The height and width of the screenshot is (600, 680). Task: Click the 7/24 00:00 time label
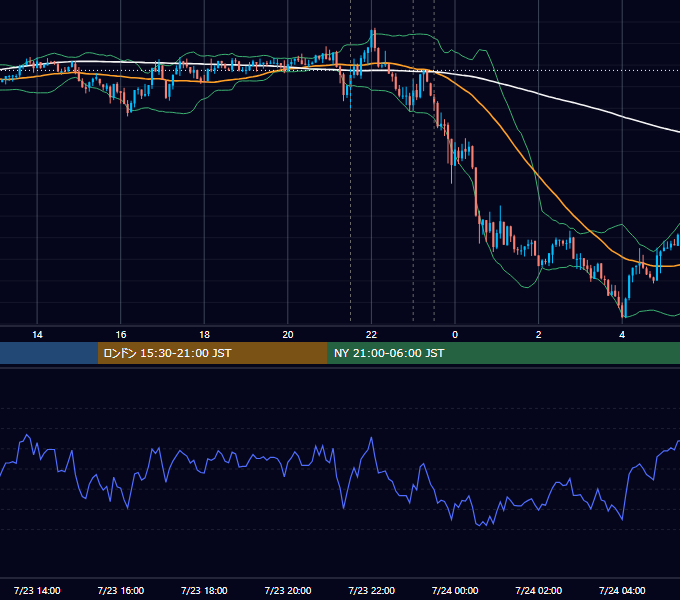tap(455, 590)
